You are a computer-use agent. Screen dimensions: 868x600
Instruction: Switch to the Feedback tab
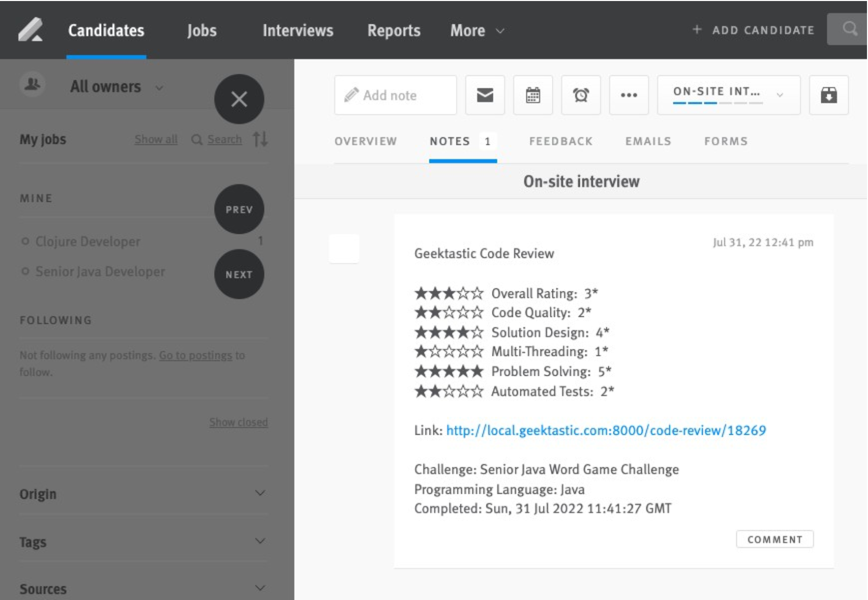tap(560, 142)
